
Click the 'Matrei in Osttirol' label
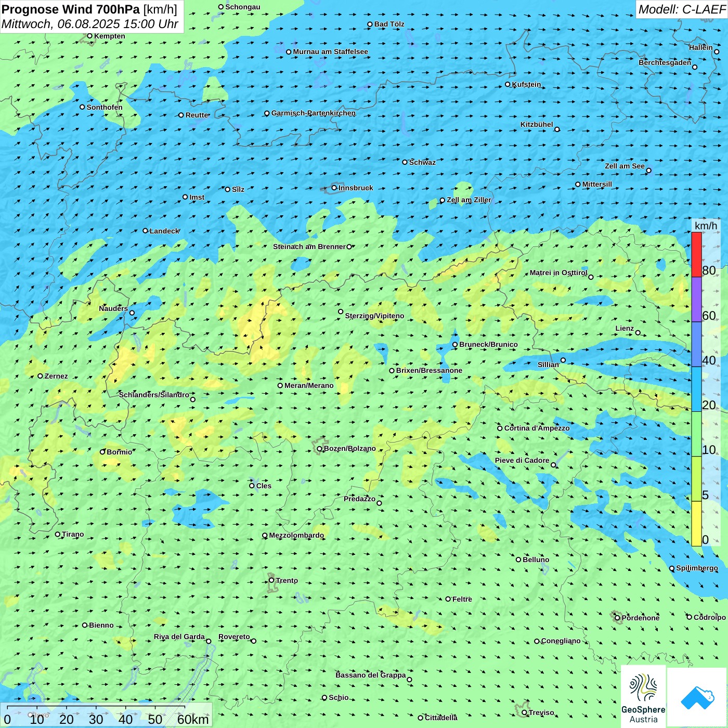(558, 272)
